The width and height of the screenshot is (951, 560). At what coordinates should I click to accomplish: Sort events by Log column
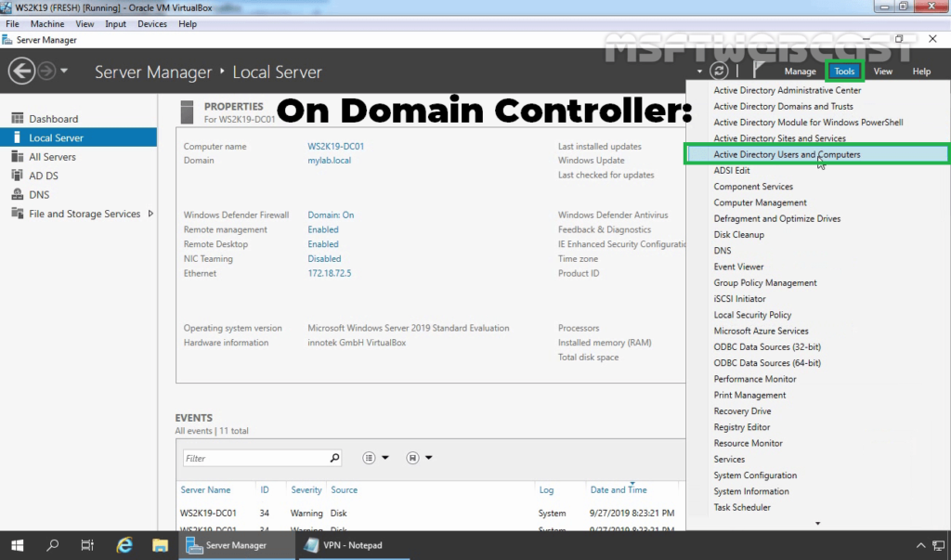(546, 489)
